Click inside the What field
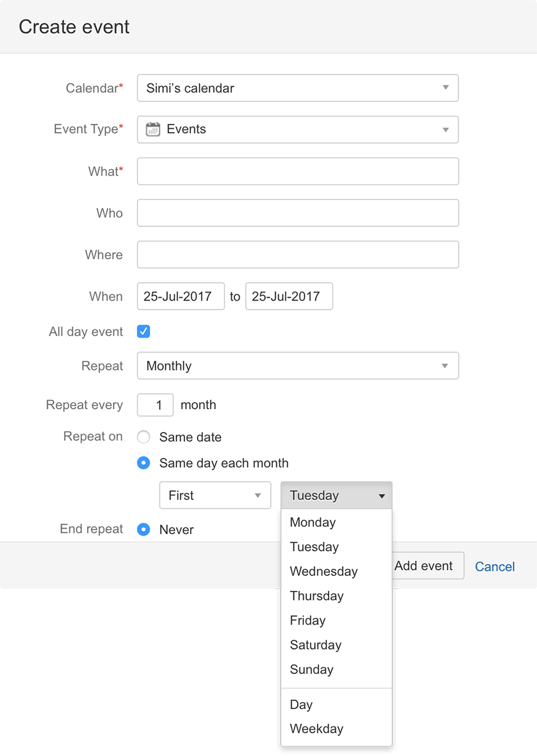The image size is (537, 756). point(297,171)
